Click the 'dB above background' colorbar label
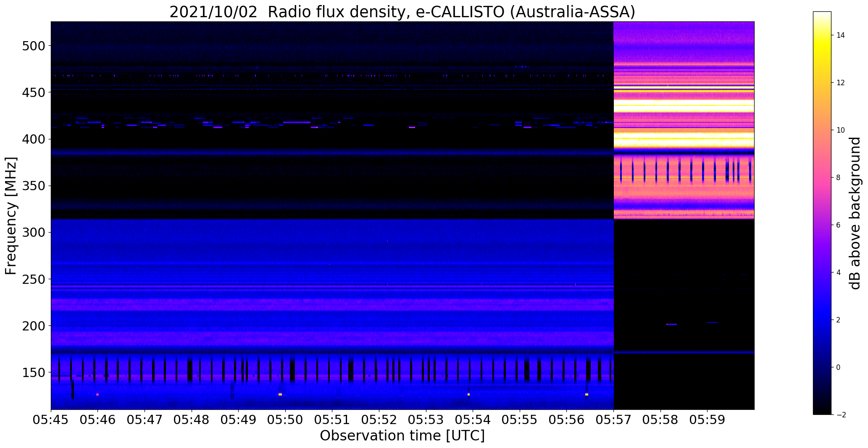 click(x=855, y=213)
